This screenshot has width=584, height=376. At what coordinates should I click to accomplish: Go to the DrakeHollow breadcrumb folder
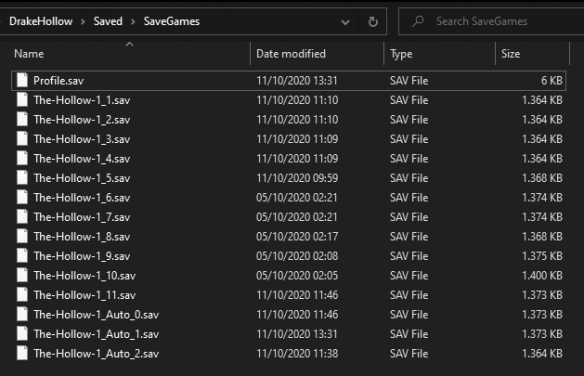click(41, 21)
